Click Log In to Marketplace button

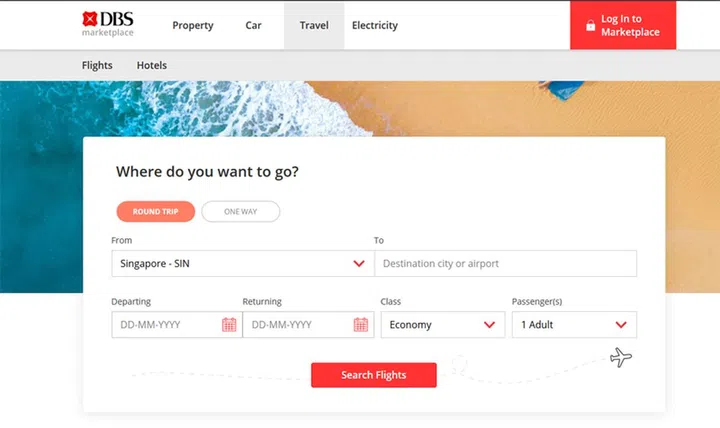coord(622,25)
